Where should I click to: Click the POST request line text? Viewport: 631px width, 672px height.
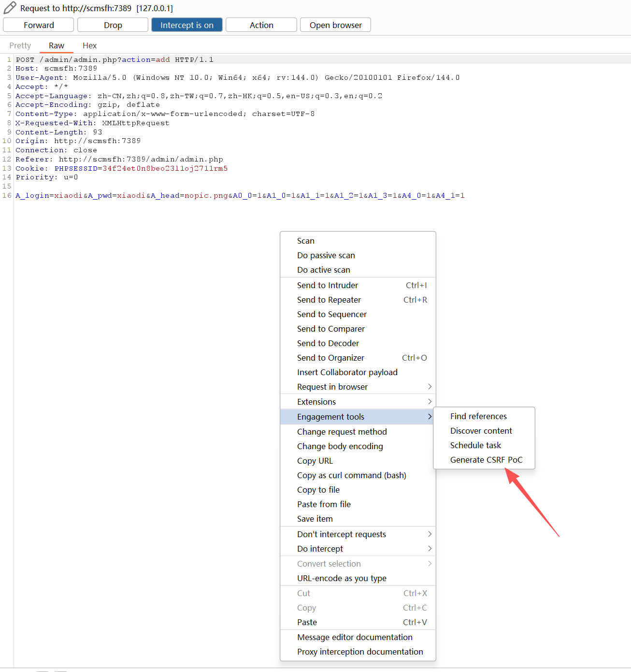click(115, 59)
